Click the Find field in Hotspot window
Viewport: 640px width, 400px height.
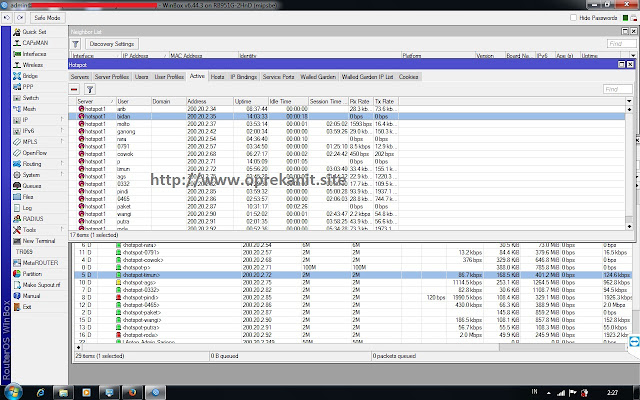coord(618,89)
